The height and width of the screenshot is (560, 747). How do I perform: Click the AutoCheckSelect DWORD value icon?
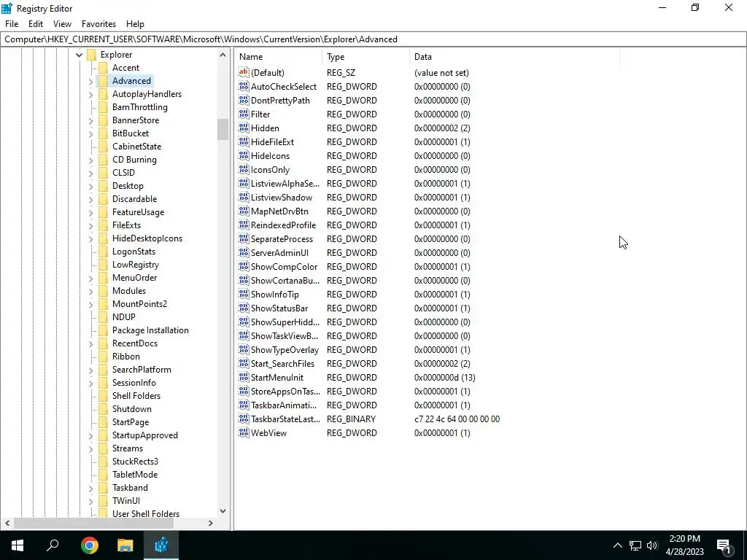[244, 86]
